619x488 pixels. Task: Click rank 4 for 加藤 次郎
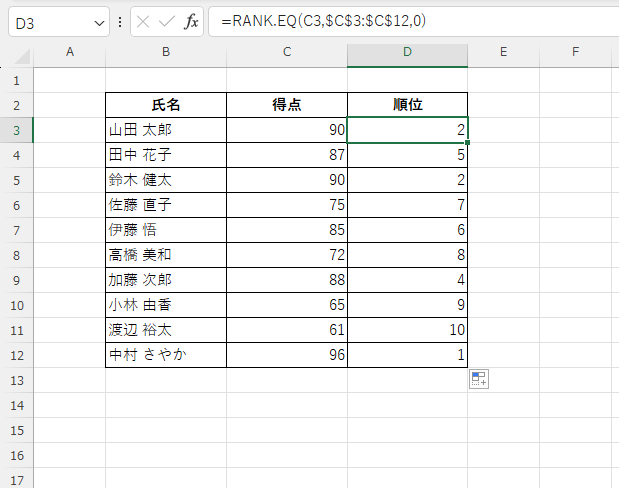point(407,280)
